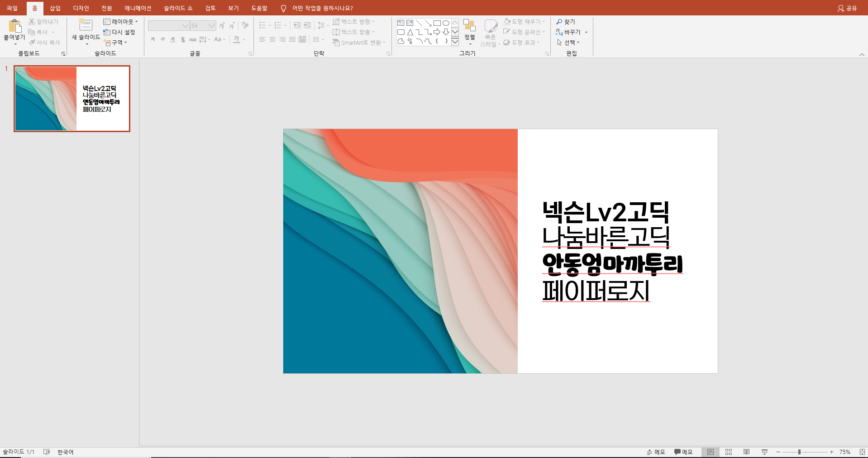Increase font size with the larger 가 icon
This screenshot has height=458, width=868.
pyautogui.click(x=222, y=26)
